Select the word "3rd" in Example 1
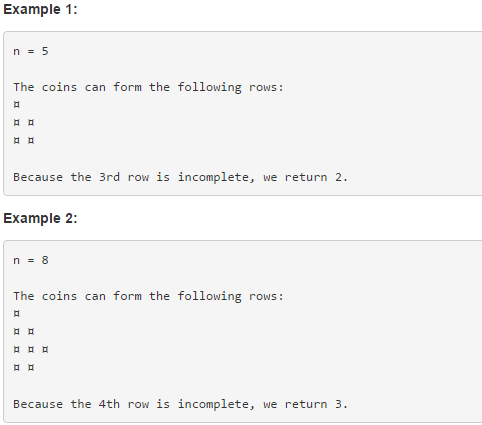This screenshot has height=425, width=482. click(109, 177)
